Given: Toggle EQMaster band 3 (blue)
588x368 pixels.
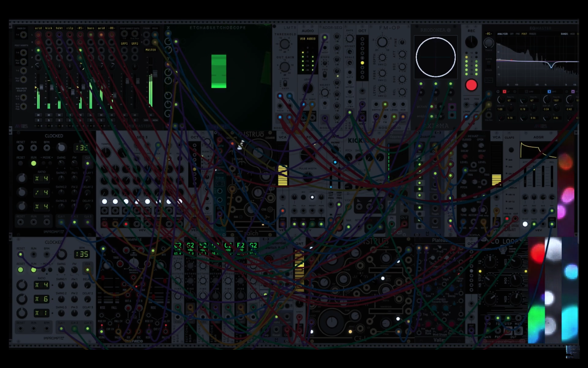Looking at the screenshot, I should pyautogui.click(x=549, y=91).
